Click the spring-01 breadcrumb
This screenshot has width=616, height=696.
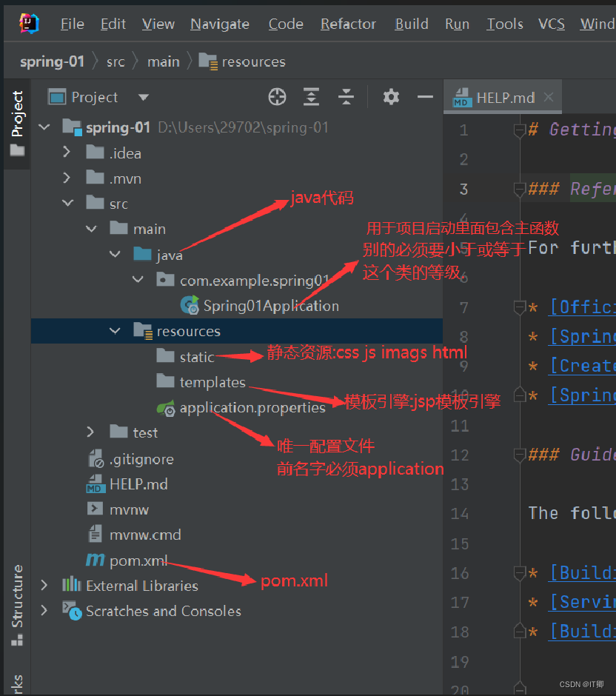point(53,61)
